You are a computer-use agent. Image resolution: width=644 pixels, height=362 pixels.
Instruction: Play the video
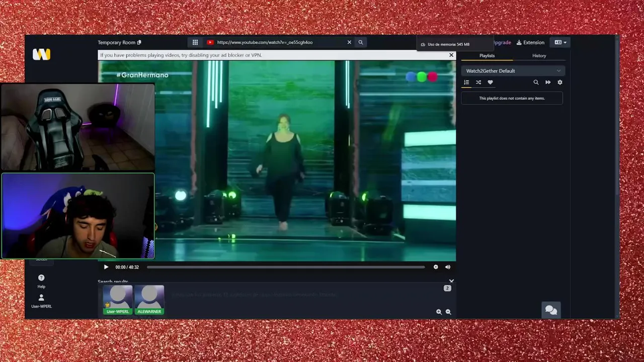tap(106, 267)
